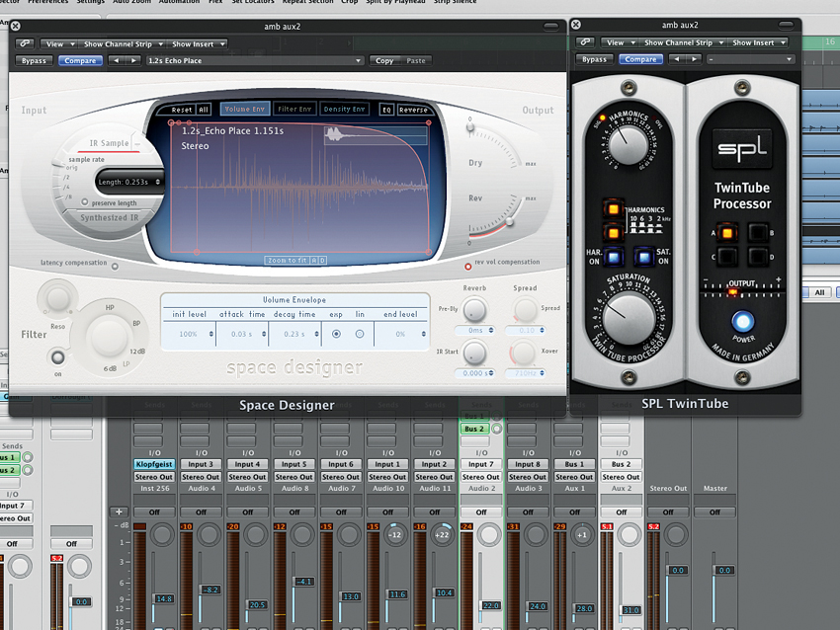Image resolution: width=840 pixels, height=630 pixels.
Task: Click the Dry output level knob
Action: click(470, 128)
